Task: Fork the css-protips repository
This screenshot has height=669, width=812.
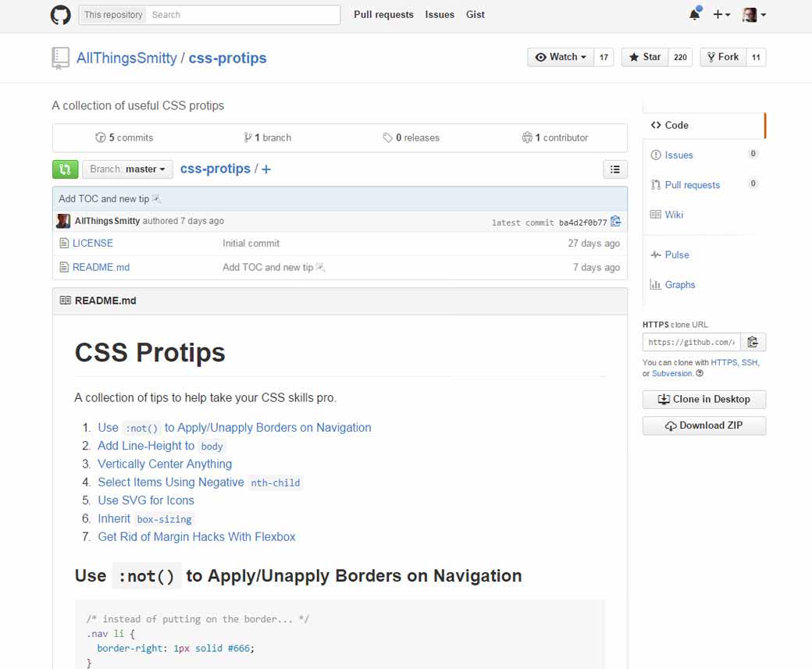Action: 723,57
